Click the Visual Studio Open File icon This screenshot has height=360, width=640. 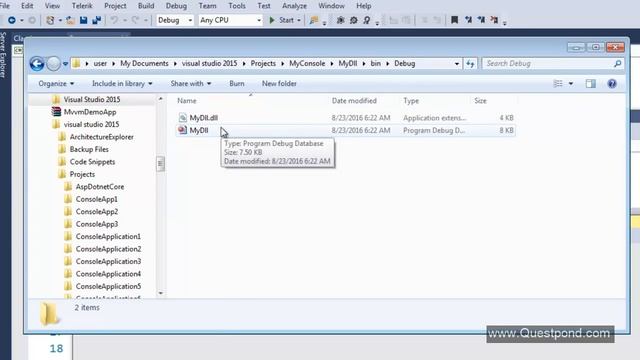coord(70,20)
